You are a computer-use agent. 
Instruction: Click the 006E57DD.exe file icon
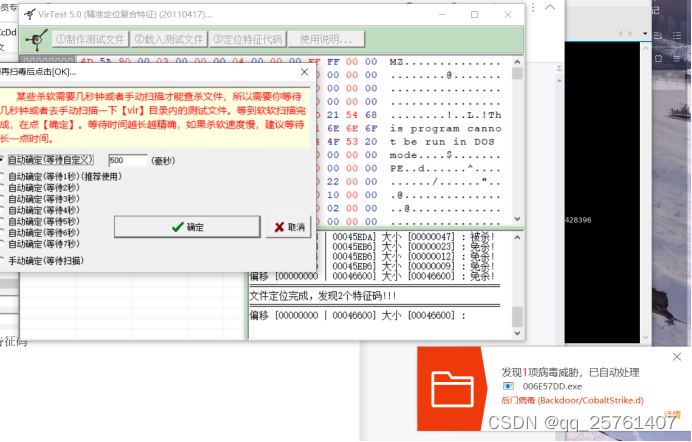(508, 386)
